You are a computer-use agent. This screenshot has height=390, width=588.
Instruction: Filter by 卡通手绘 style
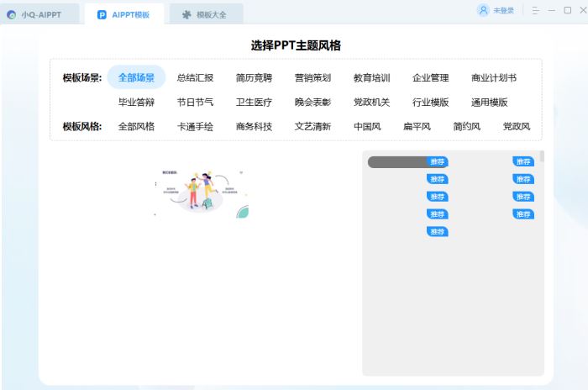pos(195,126)
